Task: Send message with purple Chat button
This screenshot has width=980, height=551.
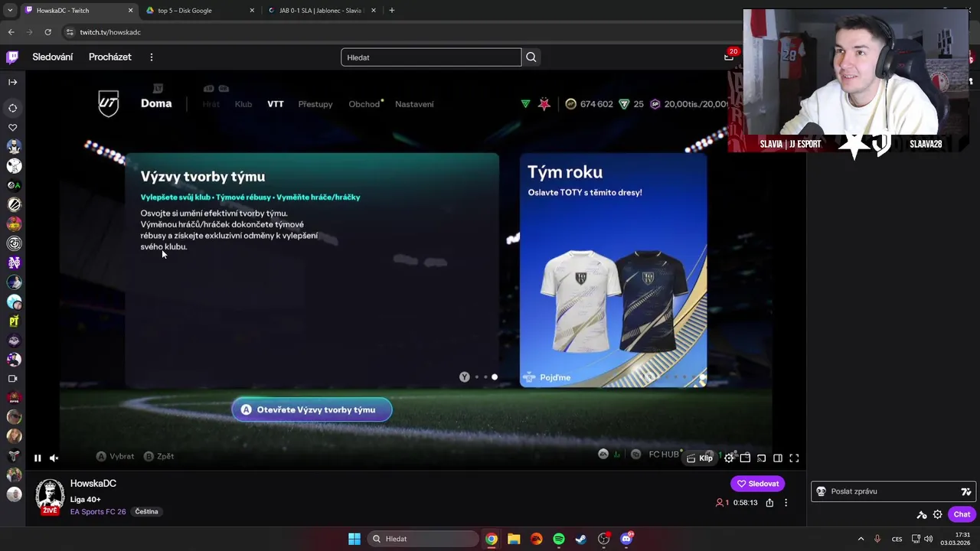Action: click(962, 514)
